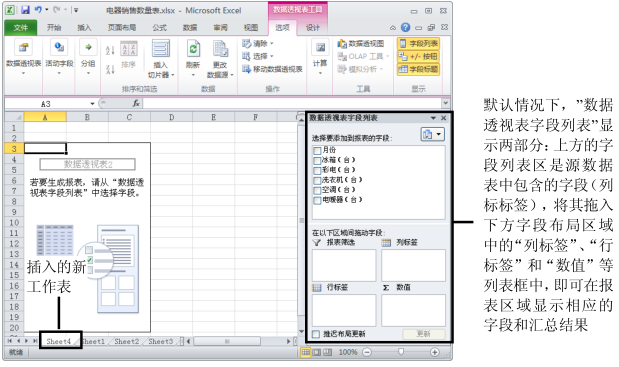This screenshot has width=619, height=367.
Task: Open the field list layout view dropdown
Action: [x=432, y=135]
